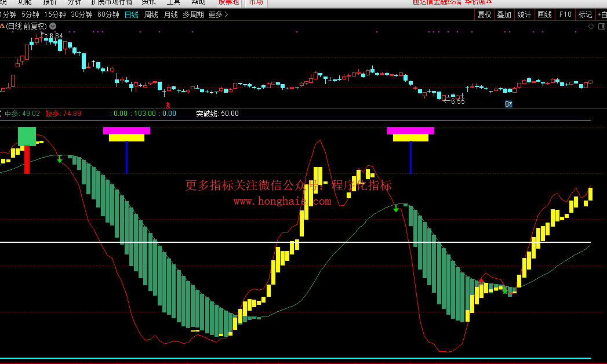Open the chart settings dropdown beside 日线前复权
The image size is (607, 364).
(x=53, y=26)
